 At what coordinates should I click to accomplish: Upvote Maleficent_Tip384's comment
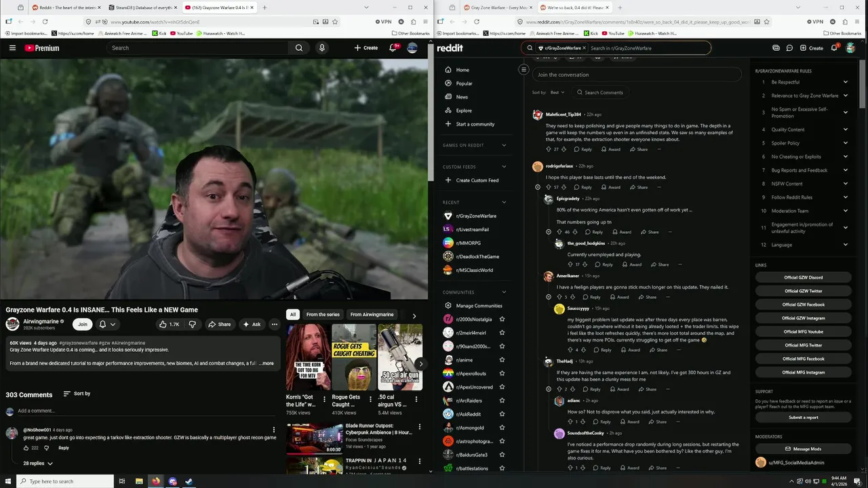coord(549,149)
